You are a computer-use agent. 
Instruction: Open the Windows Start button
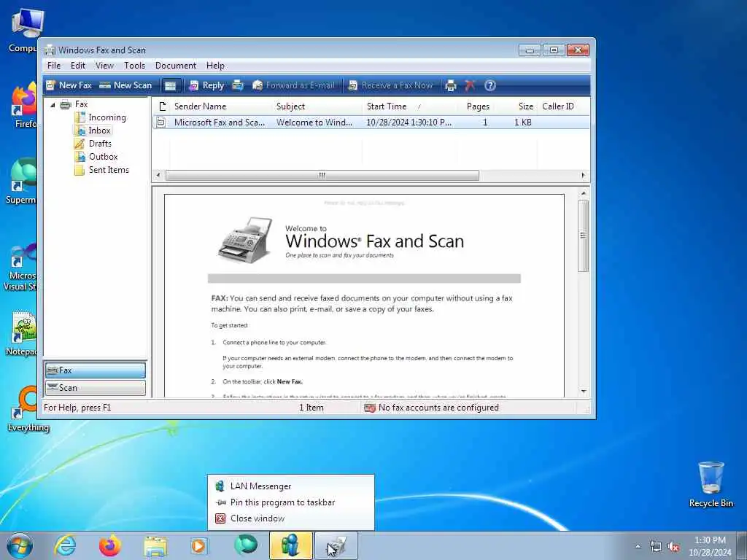click(20, 545)
